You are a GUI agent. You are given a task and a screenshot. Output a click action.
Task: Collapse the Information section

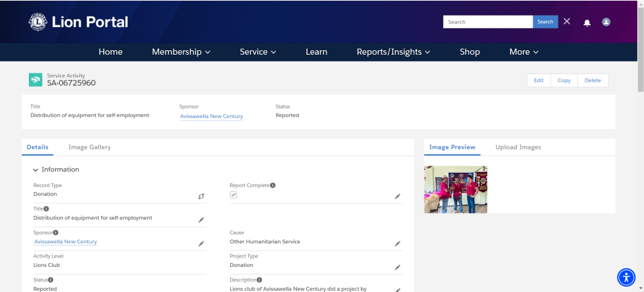tap(35, 170)
